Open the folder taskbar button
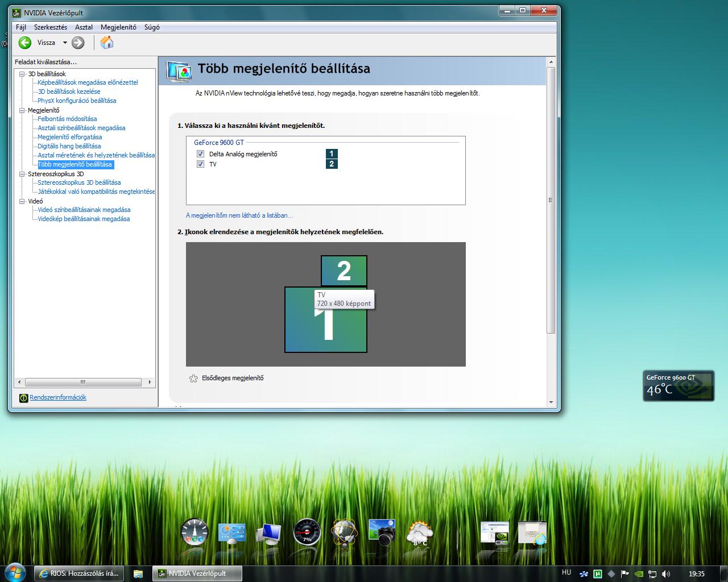The width and height of the screenshot is (728, 582). click(x=138, y=573)
